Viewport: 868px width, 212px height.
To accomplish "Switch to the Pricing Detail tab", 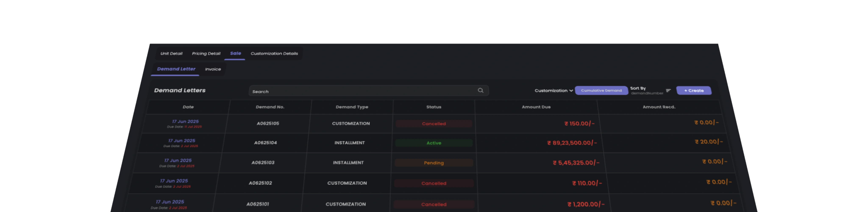I will coord(206,53).
